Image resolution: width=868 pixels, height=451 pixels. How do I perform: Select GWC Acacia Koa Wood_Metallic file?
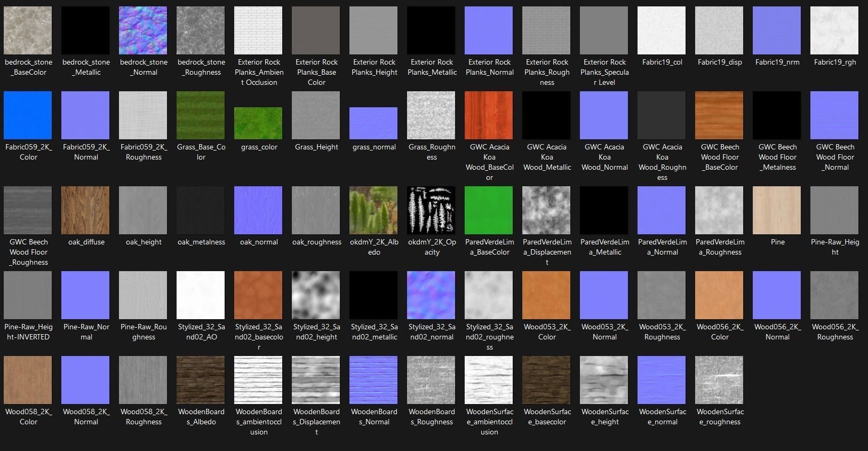pos(546,115)
